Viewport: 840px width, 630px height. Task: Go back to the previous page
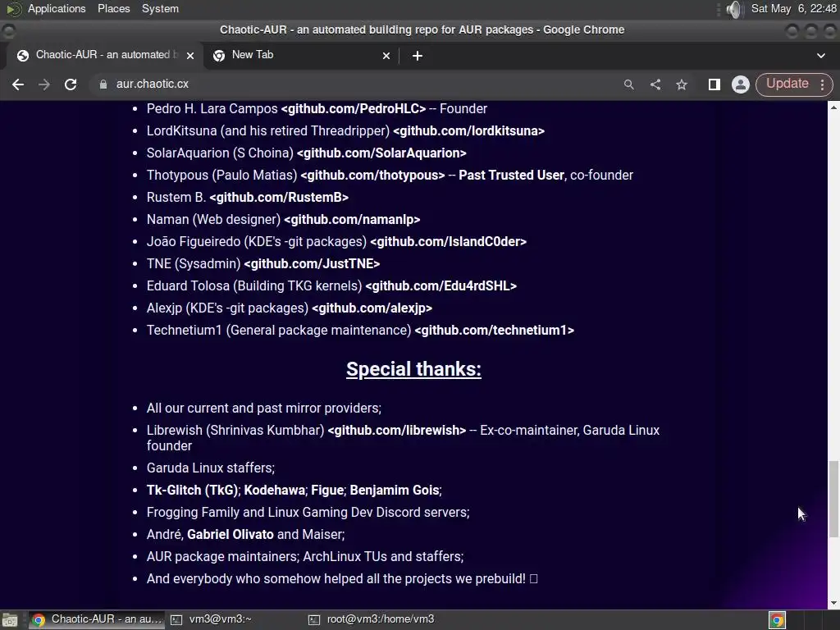(18, 84)
